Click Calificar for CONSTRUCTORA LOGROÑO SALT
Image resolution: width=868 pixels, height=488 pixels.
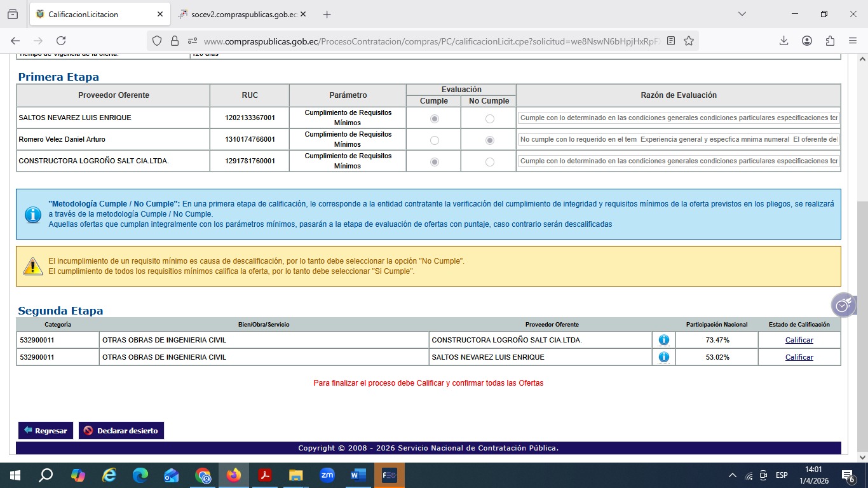click(x=799, y=340)
